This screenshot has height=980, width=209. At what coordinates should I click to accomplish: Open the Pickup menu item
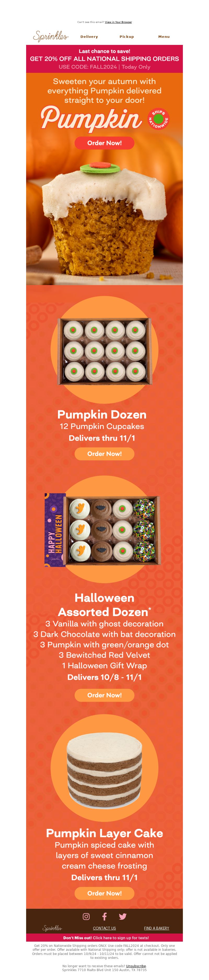tap(127, 37)
